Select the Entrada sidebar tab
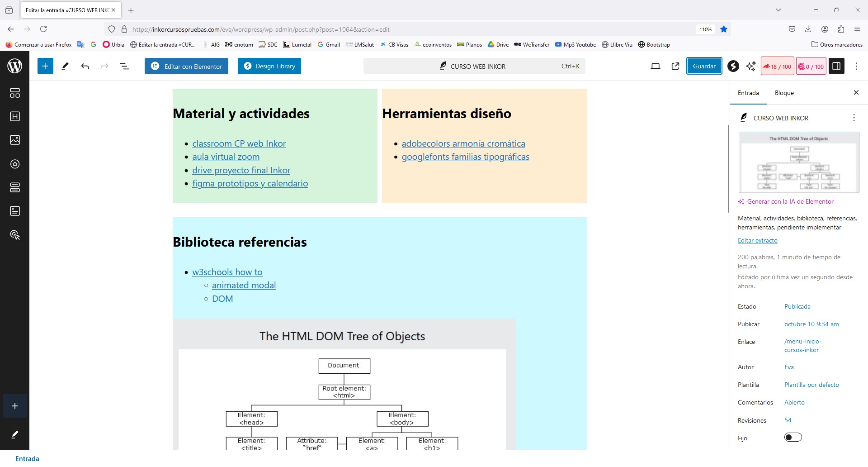This screenshot has width=868, height=467. tap(748, 93)
